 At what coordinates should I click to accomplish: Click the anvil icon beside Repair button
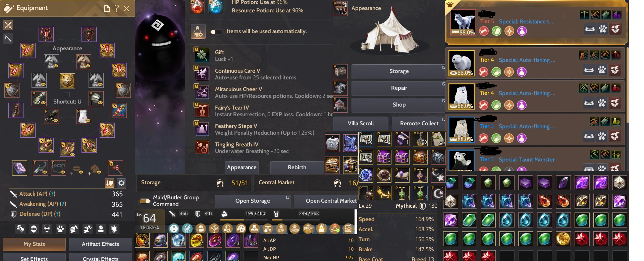click(x=340, y=88)
